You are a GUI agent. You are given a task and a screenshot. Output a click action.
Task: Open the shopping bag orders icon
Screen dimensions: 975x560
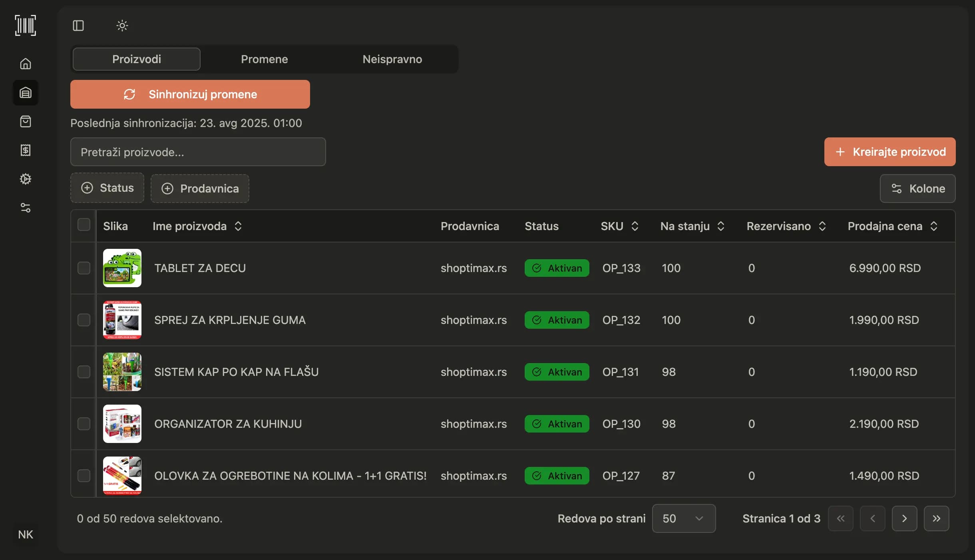click(26, 121)
